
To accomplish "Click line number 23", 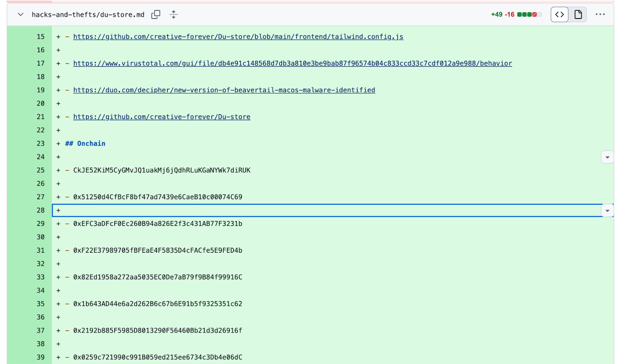I will click(40, 143).
